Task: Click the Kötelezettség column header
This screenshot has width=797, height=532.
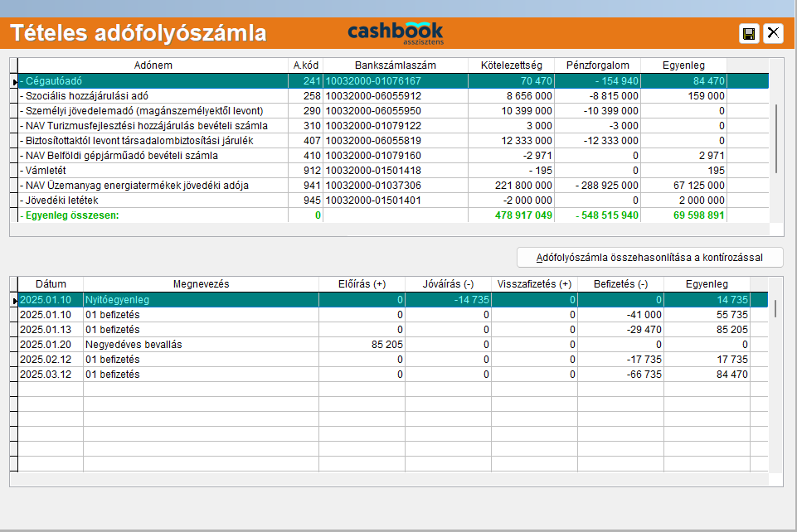Action: pyautogui.click(x=512, y=65)
